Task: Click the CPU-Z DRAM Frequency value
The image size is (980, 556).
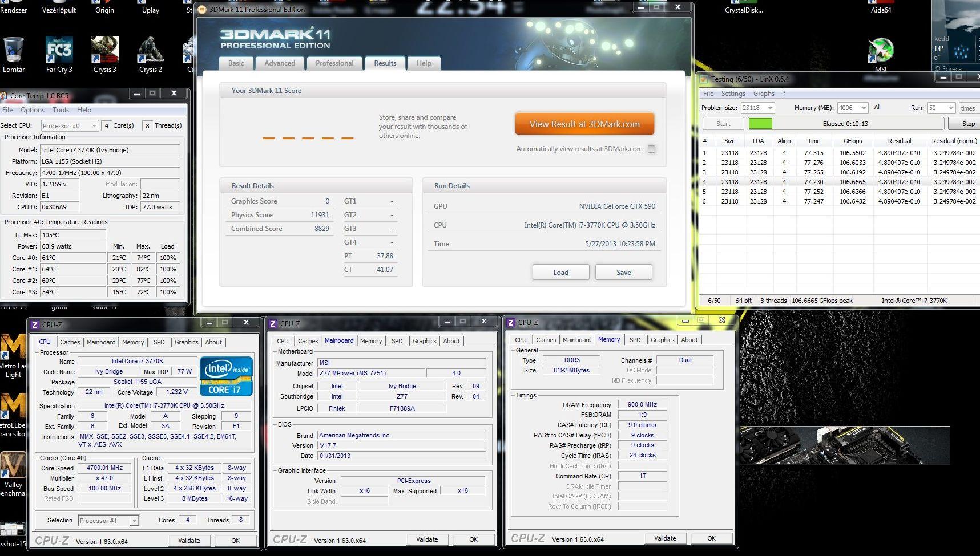Action: pyautogui.click(x=642, y=405)
